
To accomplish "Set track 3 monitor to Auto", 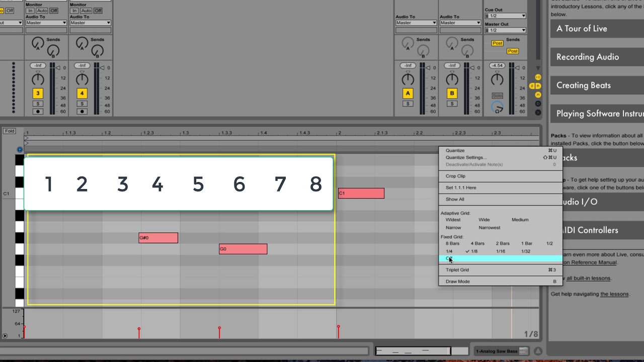I will (x=42, y=11).
